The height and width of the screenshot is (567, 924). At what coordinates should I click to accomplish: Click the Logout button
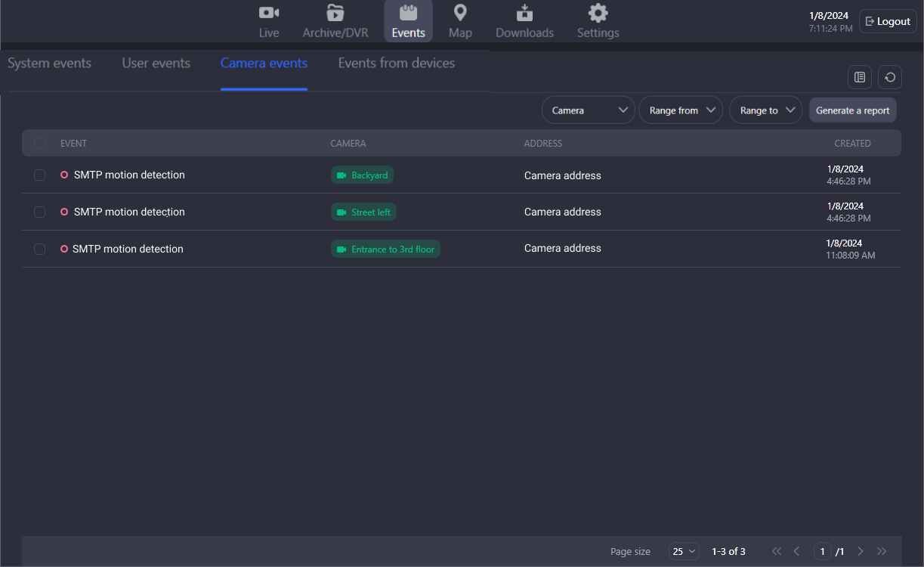tap(888, 22)
